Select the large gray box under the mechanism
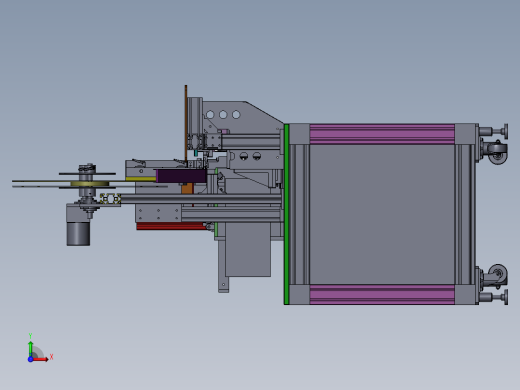 (x=248, y=249)
